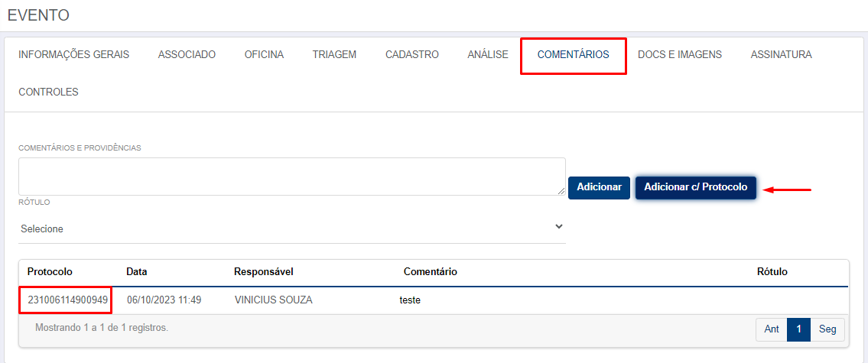Click the Rótulo column header
868x363 pixels.
click(772, 272)
